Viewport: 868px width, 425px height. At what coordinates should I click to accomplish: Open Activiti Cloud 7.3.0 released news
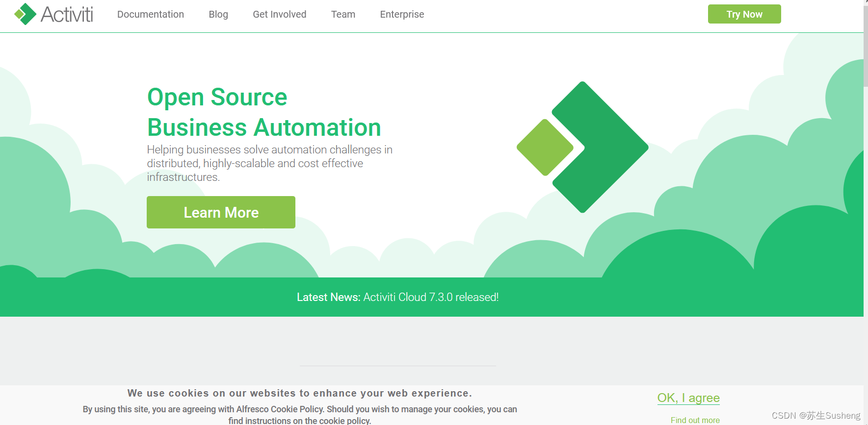(431, 297)
